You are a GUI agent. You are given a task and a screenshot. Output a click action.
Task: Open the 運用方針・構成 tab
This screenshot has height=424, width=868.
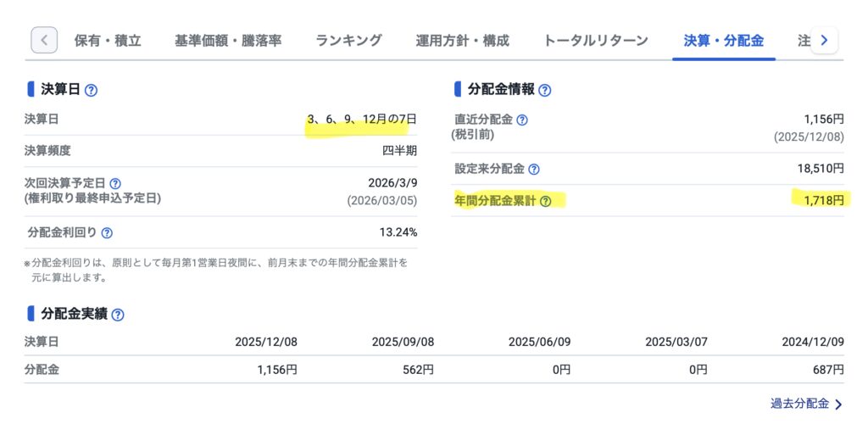pos(462,40)
